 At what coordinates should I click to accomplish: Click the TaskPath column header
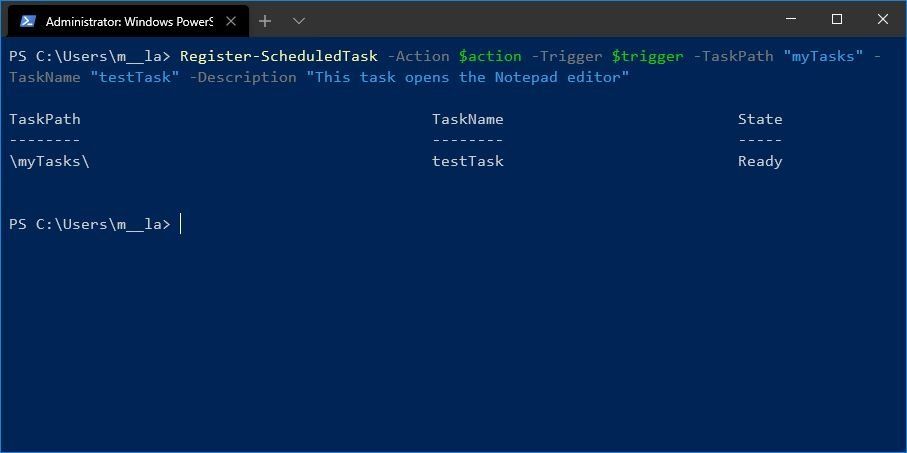[45, 119]
